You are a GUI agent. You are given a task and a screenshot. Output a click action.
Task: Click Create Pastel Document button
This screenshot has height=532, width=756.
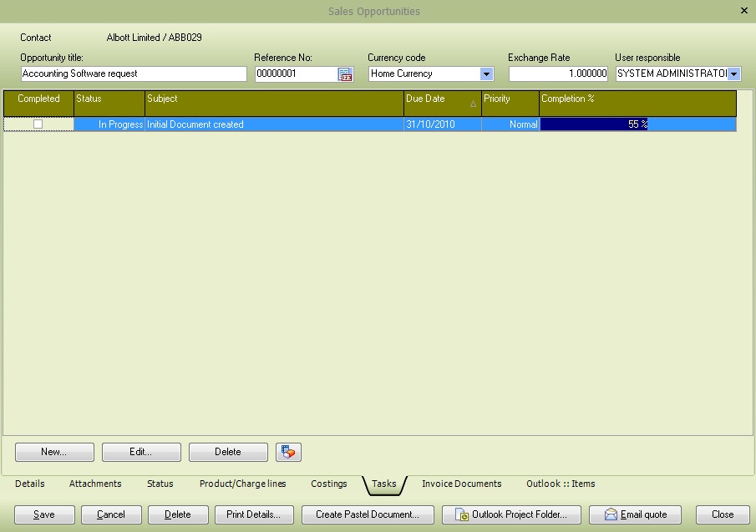368,514
